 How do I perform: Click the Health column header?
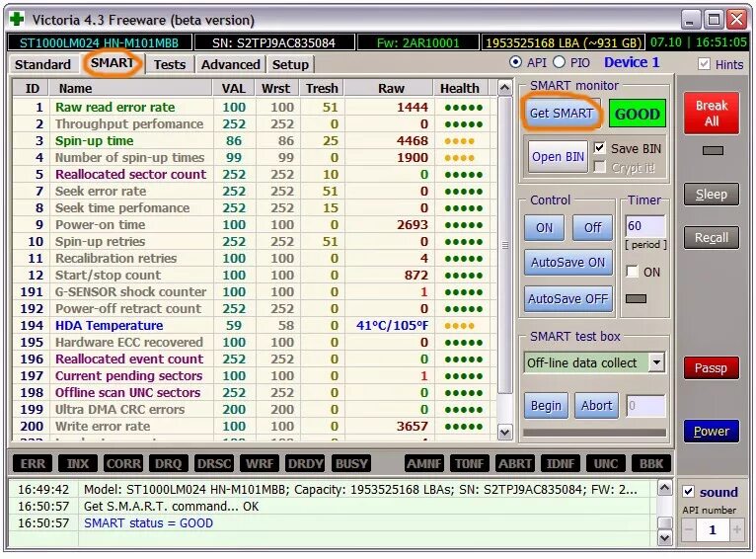pos(460,88)
